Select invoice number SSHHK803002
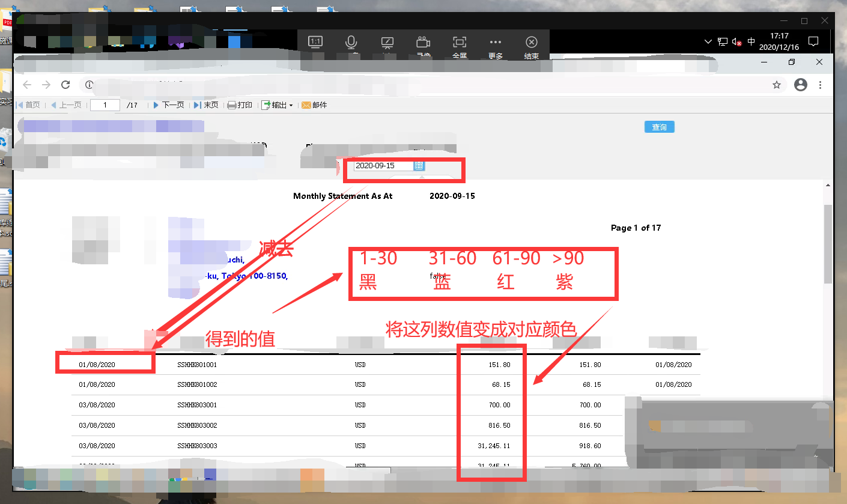Image resolution: width=847 pixels, height=504 pixels. pyautogui.click(x=197, y=425)
